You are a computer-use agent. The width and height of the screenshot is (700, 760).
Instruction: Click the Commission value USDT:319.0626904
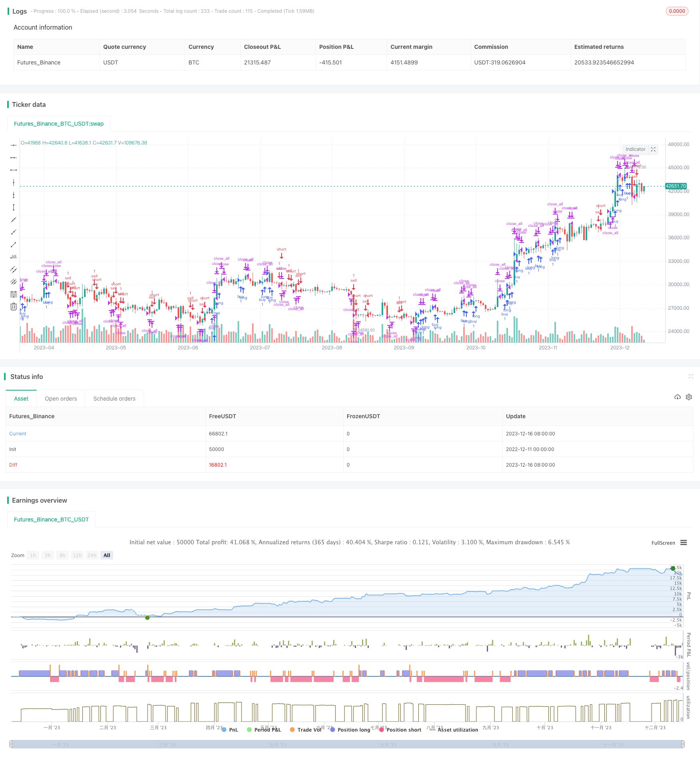point(500,62)
